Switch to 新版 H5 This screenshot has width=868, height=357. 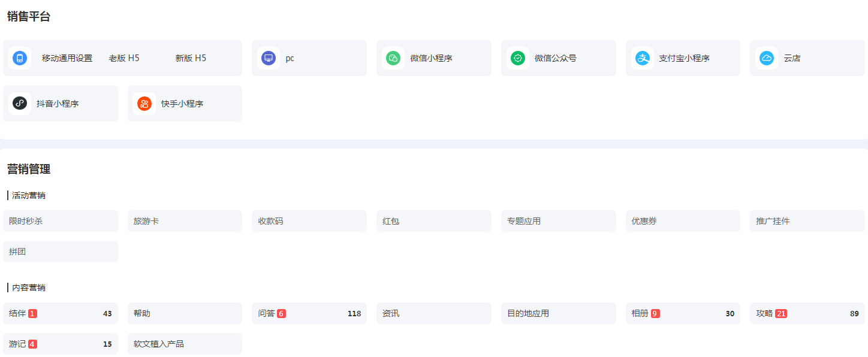[x=191, y=58]
